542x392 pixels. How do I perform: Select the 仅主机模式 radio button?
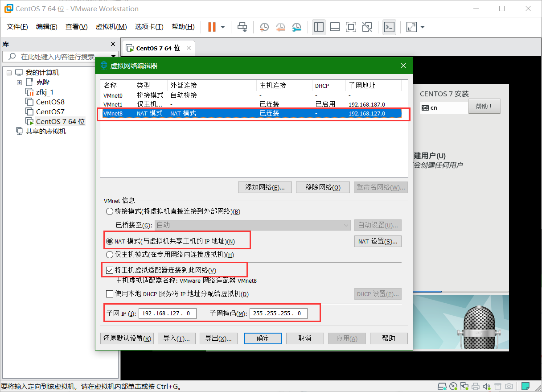tap(110, 255)
